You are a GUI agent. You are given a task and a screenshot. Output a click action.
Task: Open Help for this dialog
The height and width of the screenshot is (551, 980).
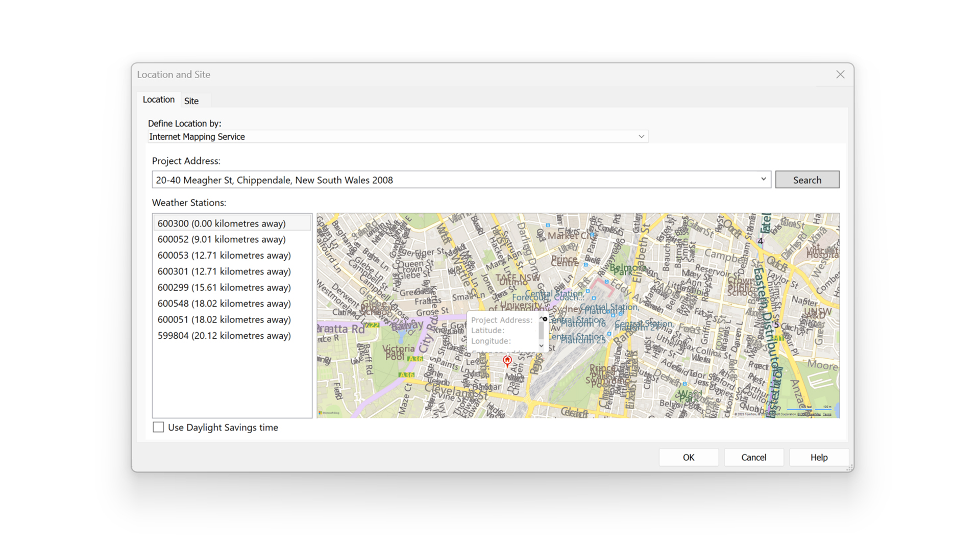[819, 458]
